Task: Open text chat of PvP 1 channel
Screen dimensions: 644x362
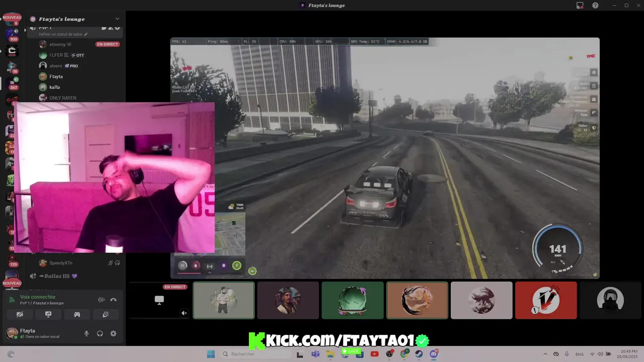Action: coord(104,28)
